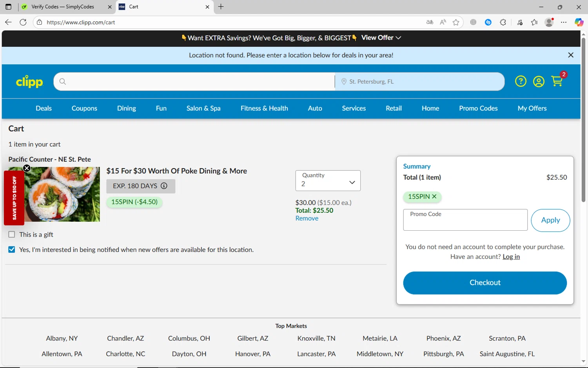Click the Checkout button

485,283
